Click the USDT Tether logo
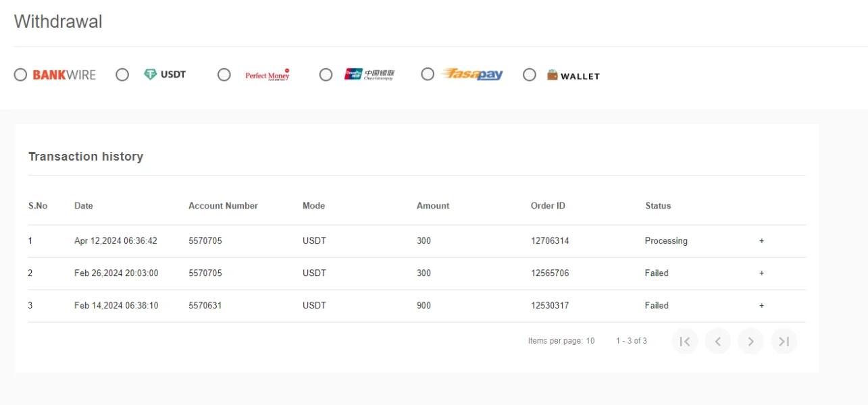The height and width of the screenshot is (405, 868). (x=165, y=74)
